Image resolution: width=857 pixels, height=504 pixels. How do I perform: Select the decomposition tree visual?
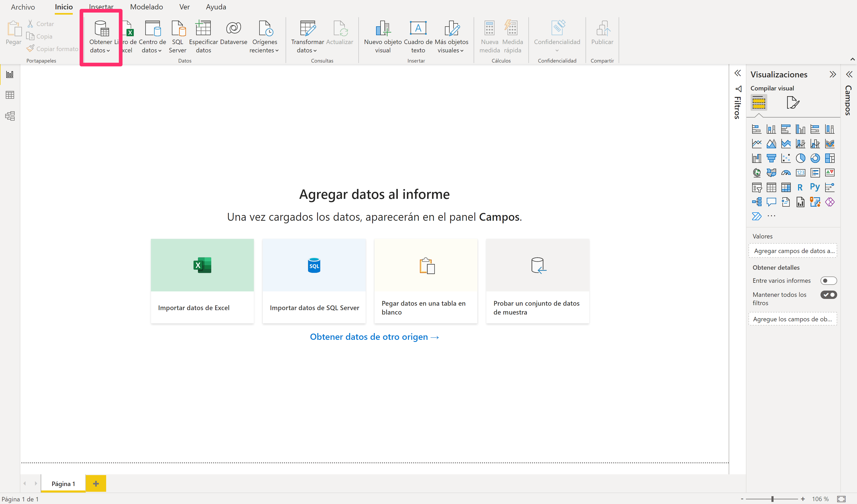pyautogui.click(x=757, y=202)
